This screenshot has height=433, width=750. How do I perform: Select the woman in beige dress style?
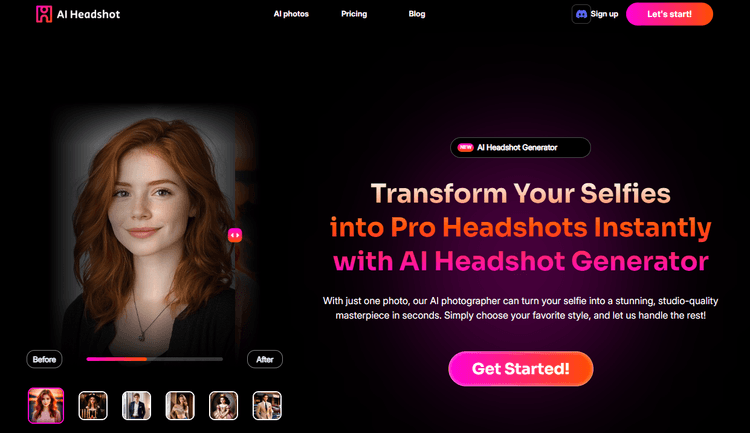[180, 405]
